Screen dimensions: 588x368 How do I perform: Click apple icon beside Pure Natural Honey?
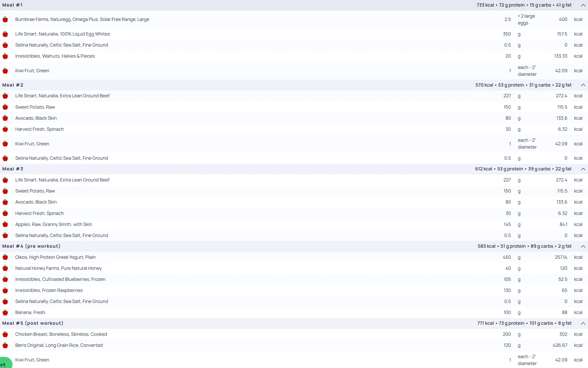(5, 268)
